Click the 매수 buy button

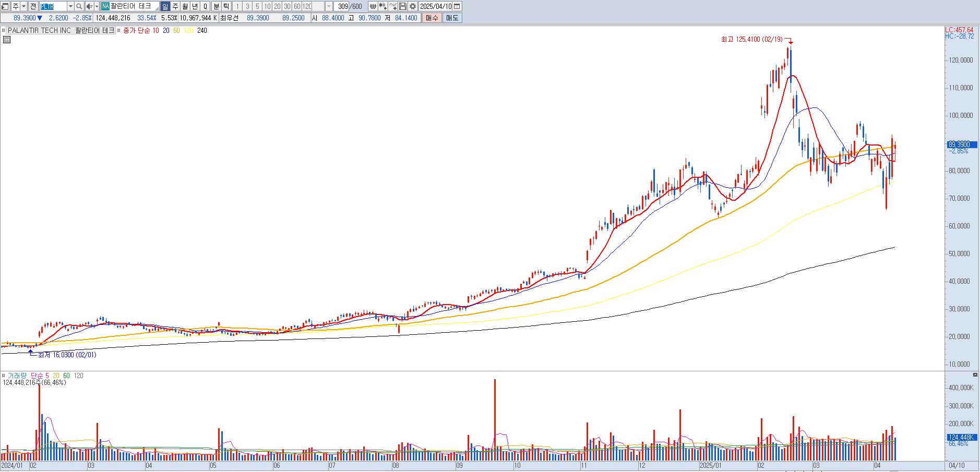pos(432,18)
